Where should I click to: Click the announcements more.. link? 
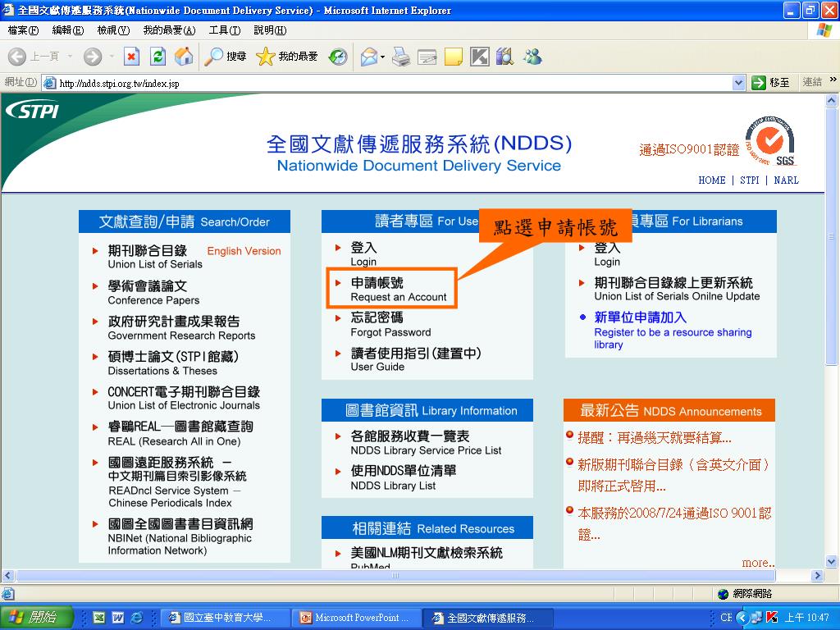click(x=758, y=563)
